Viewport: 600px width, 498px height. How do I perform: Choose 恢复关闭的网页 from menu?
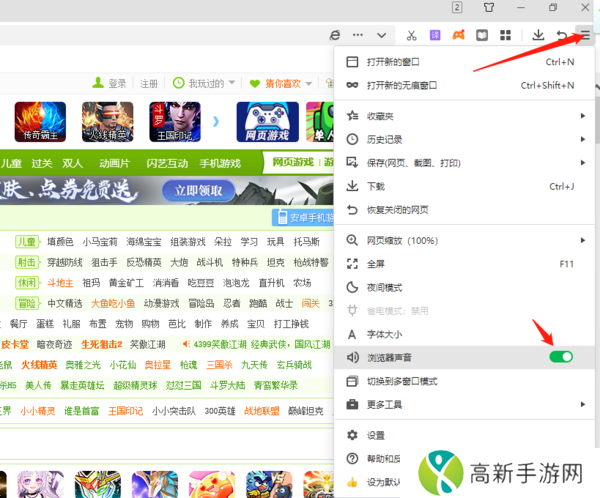point(398,210)
